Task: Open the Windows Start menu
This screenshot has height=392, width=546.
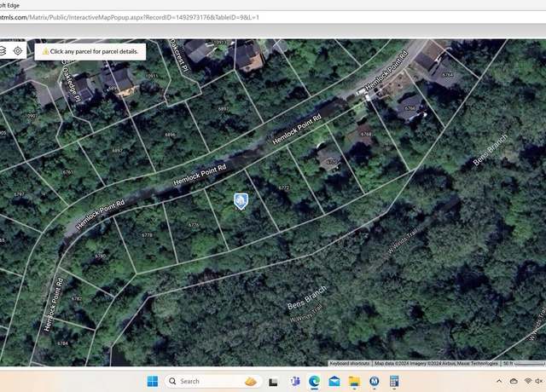Action: (x=153, y=381)
